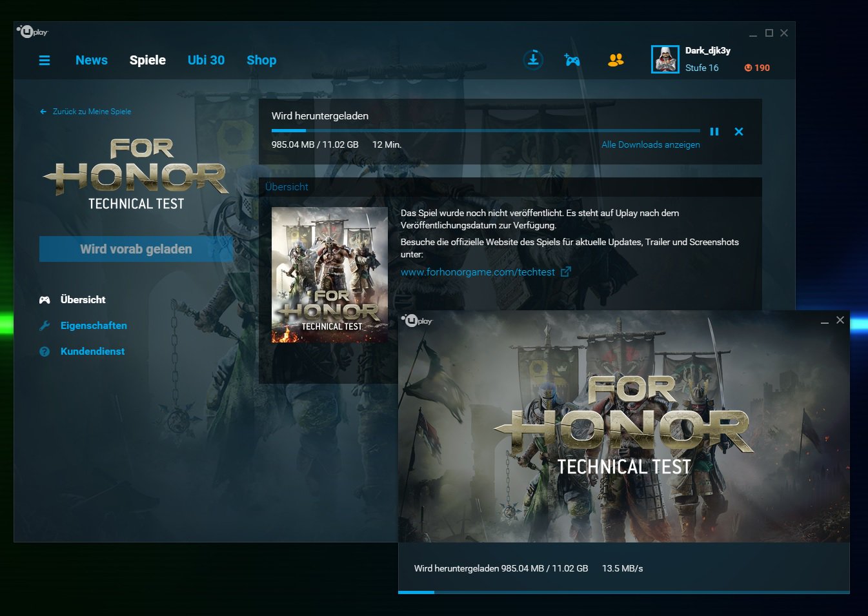The width and height of the screenshot is (868, 616).
Task: Click the progress bar in launcher popup
Action: point(624,592)
